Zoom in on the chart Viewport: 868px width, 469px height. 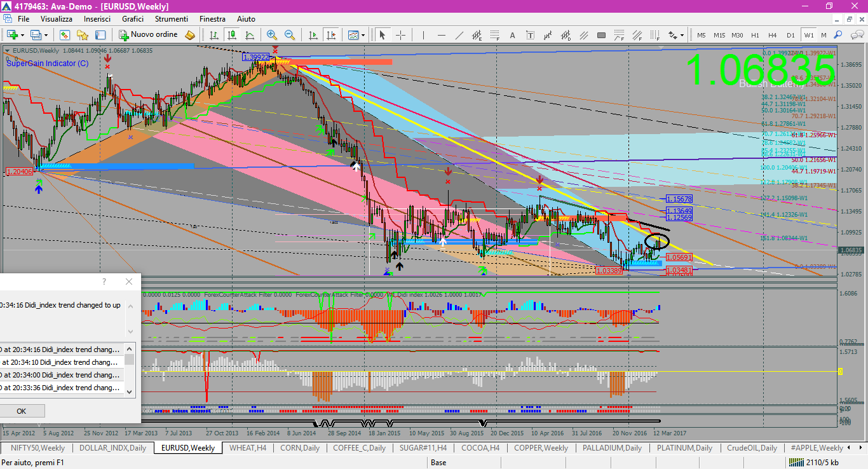click(x=272, y=35)
